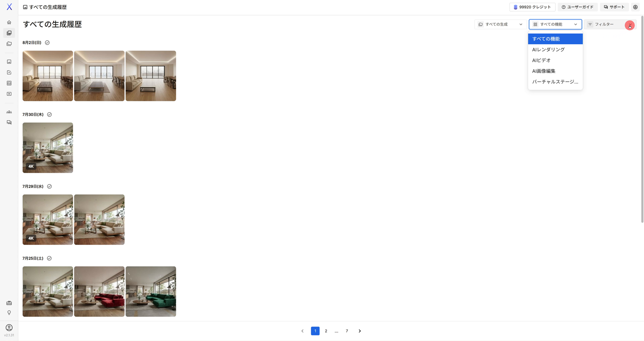The height and width of the screenshot is (341, 644).
Task: Toggle select-all check for 8月2日(日)
Action: click(47, 43)
